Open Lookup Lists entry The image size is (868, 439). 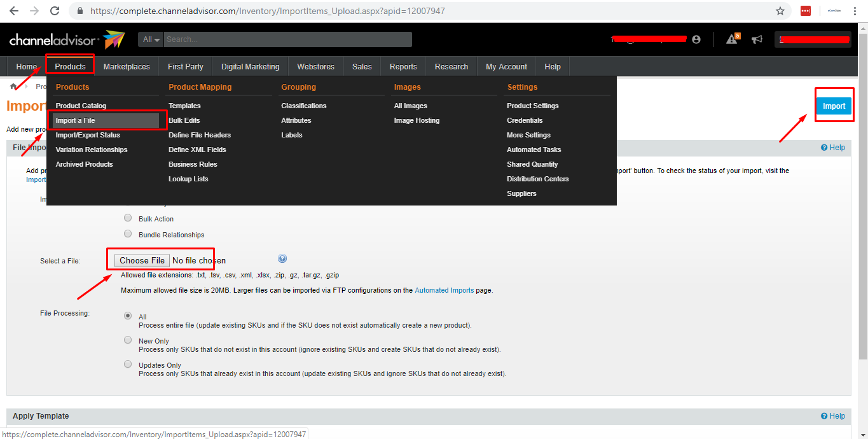[x=188, y=179]
